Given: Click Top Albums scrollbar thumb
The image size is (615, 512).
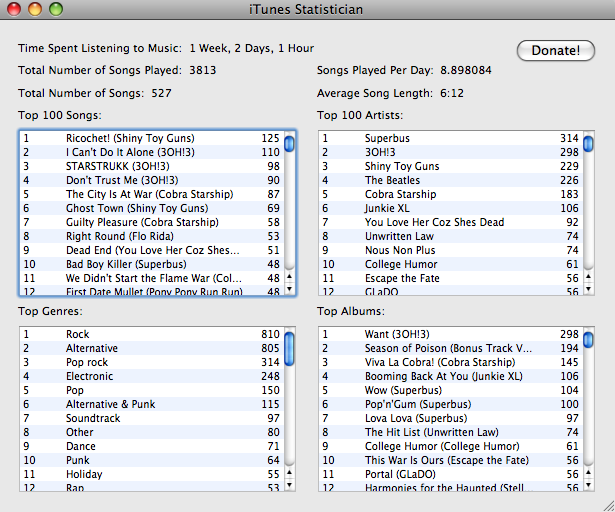Looking at the screenshot, I should pos(588,340).
